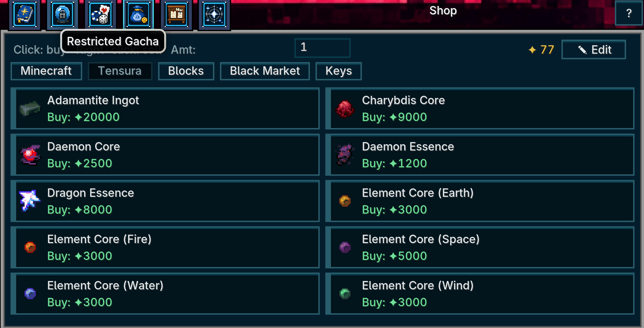The image size is (644, 328).
Task: Select the compass star icon
Action: pos(214,14)
